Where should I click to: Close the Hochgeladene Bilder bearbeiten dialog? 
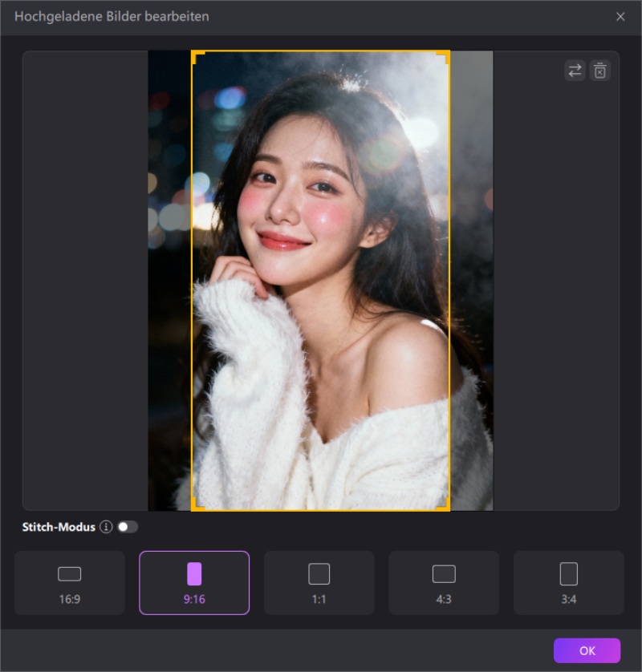620,16
